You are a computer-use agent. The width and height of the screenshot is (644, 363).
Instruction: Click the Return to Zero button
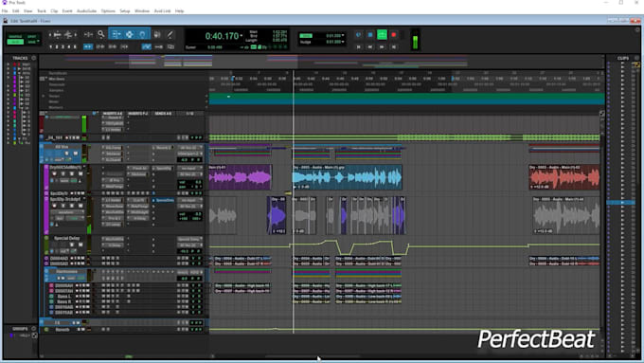(x=359, y=47)
